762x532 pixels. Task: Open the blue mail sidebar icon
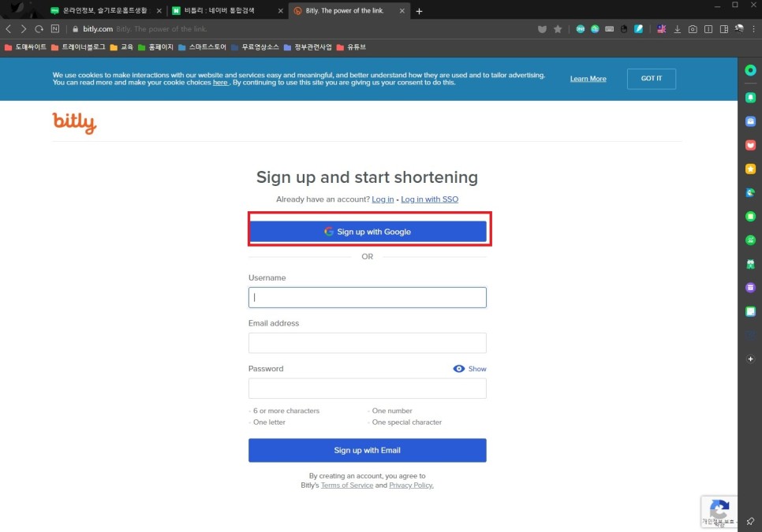point(750,121)
